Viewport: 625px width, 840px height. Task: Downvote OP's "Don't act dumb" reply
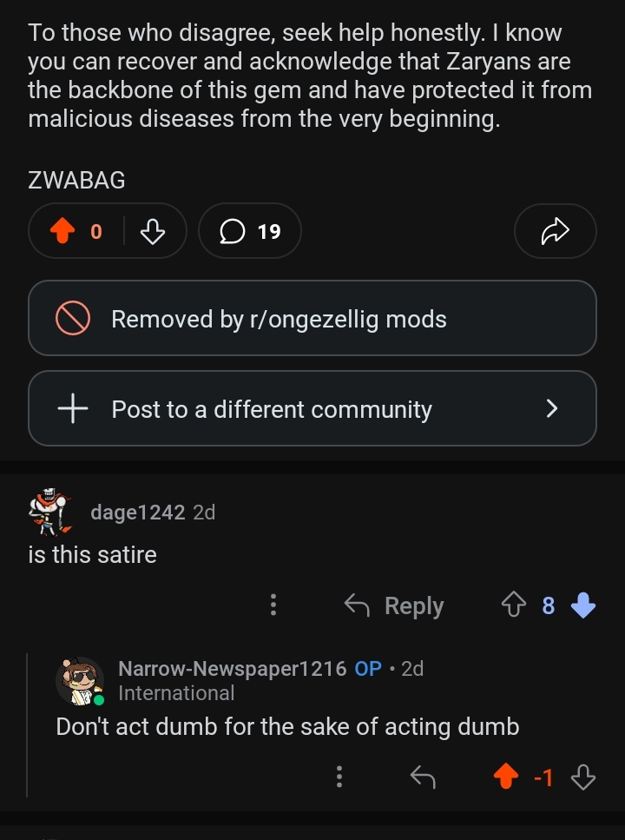tap(583, 777)
